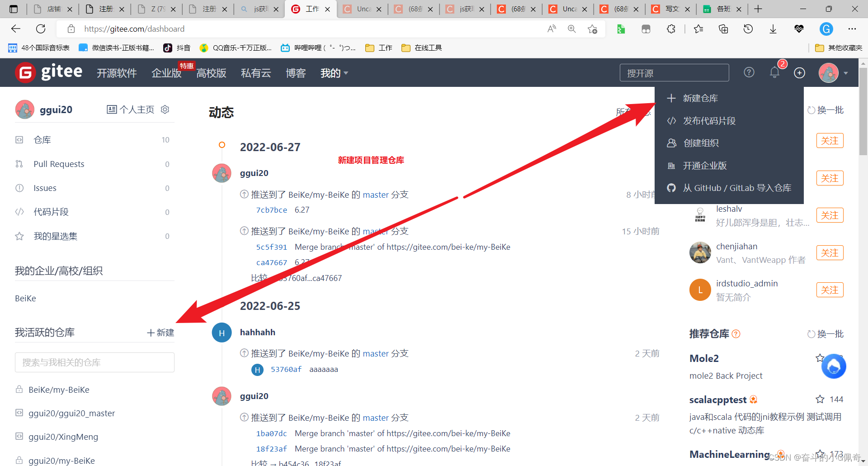The width and height of the screenshot is (868, 466).
Task: Open tab actions menu icon
Action: 14,9
